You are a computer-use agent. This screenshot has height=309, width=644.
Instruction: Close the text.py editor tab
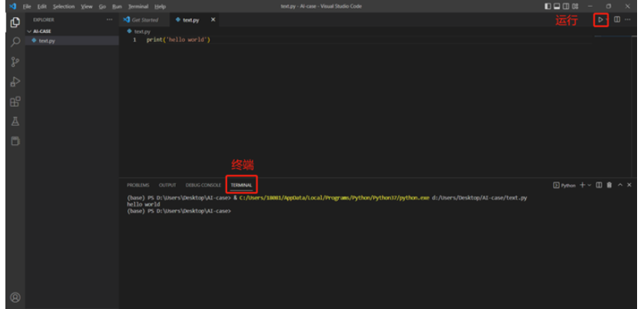click(x=213, y=19)
